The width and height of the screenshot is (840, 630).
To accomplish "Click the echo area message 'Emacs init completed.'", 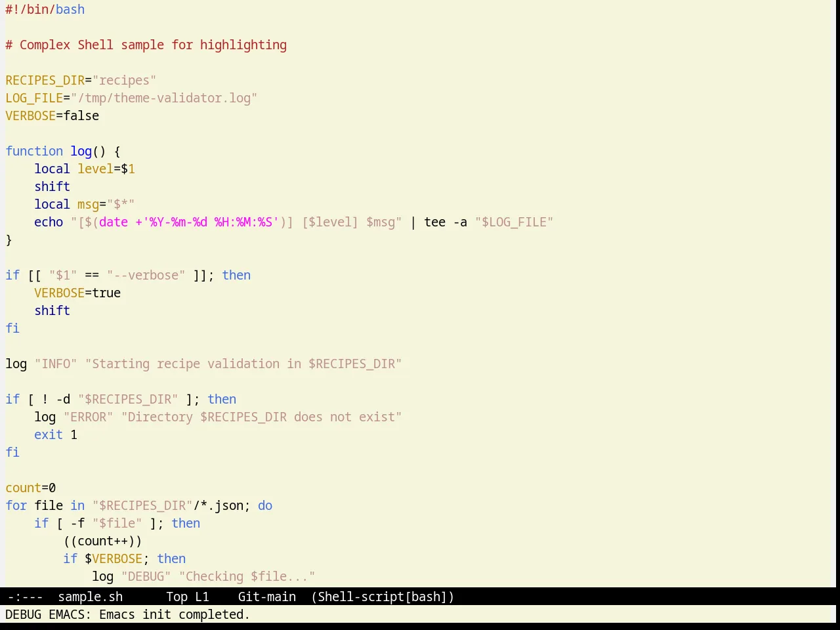I will click(x=175, y=615).
